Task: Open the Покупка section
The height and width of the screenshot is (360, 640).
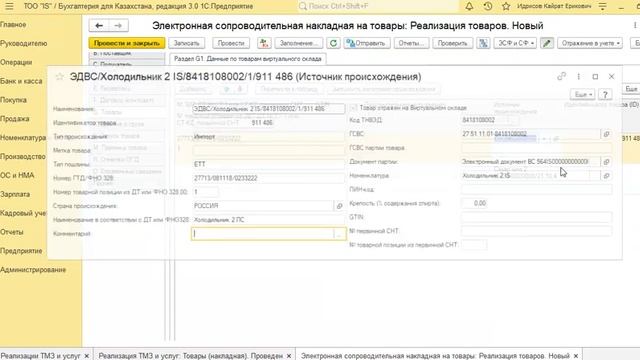Action: click(x=13, y=100)
